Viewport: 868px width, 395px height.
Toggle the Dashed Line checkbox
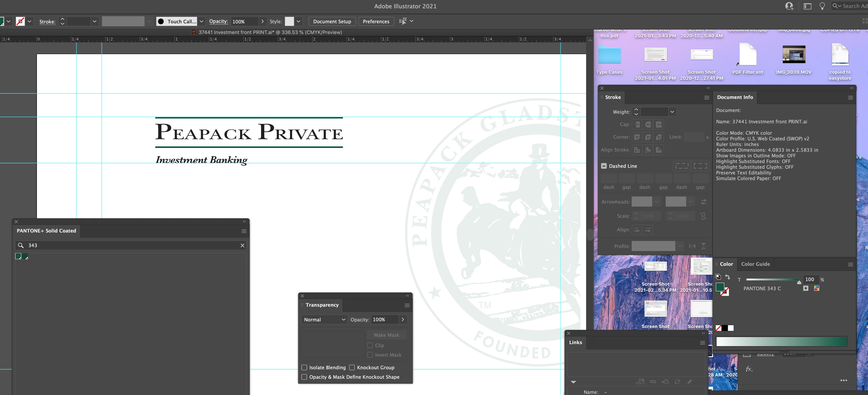coord(604,166)
